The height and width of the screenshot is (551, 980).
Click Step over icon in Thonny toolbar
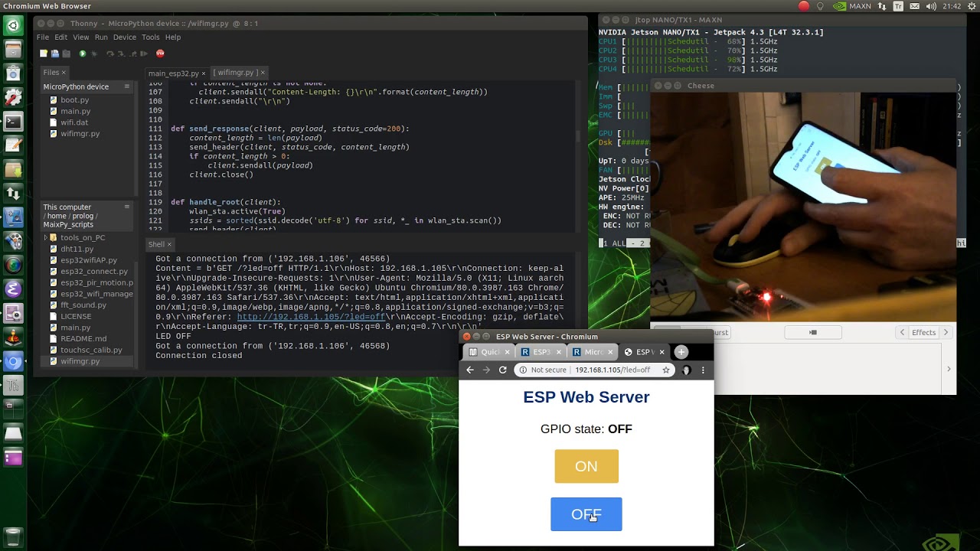110,54
